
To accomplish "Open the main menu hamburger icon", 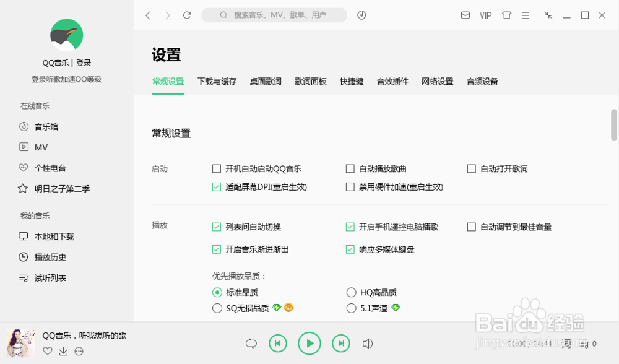I will click(x=526, y=15).
